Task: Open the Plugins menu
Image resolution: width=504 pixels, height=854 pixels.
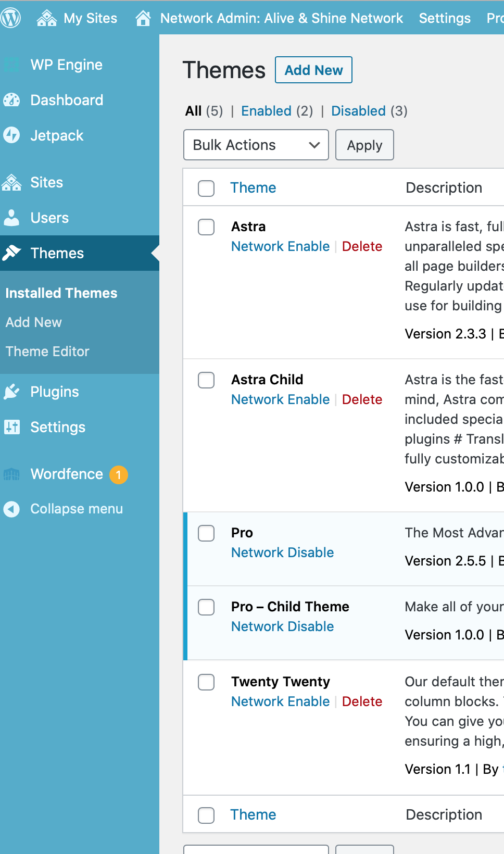Action: tap(55, 392)
